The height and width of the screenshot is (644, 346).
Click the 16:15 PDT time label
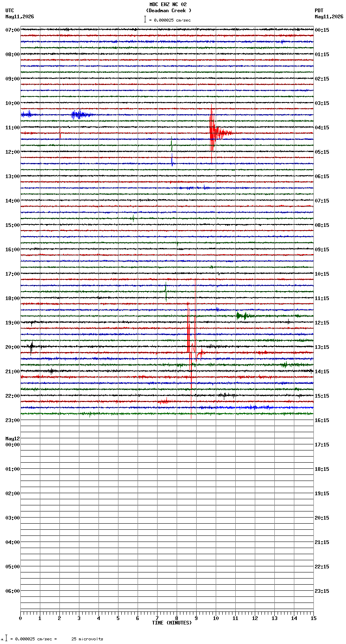coord(322,420)
